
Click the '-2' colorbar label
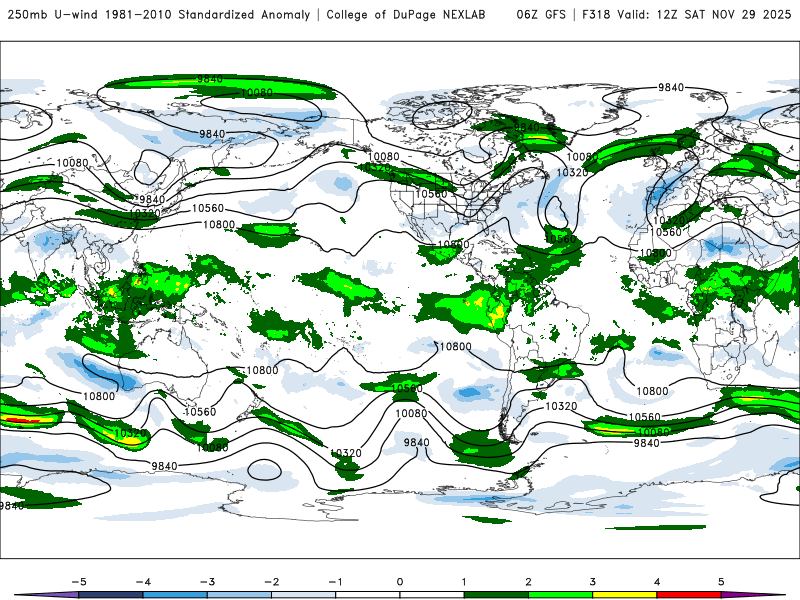[x=271, y=582]
